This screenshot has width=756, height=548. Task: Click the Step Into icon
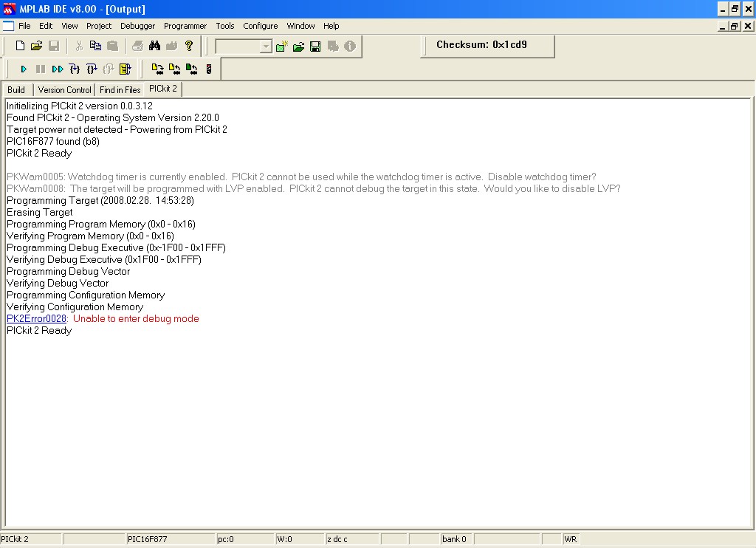click(x=75, y=69)
